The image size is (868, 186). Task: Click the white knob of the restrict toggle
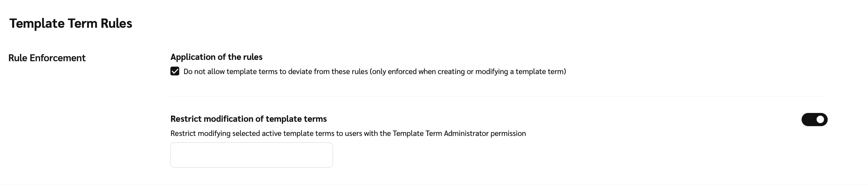820,119
